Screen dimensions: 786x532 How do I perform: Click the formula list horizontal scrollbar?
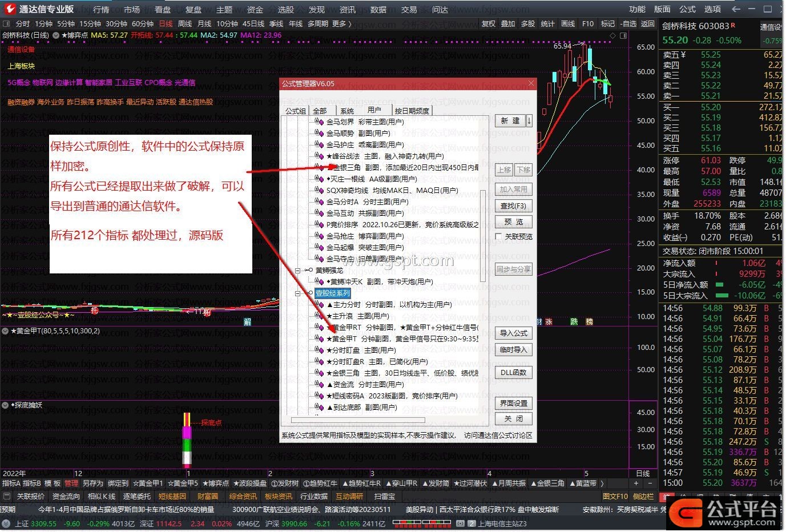358,420
